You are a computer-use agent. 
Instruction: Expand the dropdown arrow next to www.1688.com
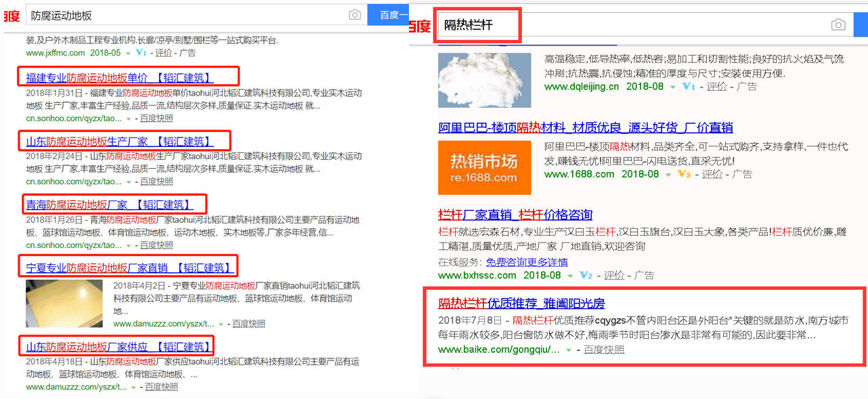coord(668,175)
